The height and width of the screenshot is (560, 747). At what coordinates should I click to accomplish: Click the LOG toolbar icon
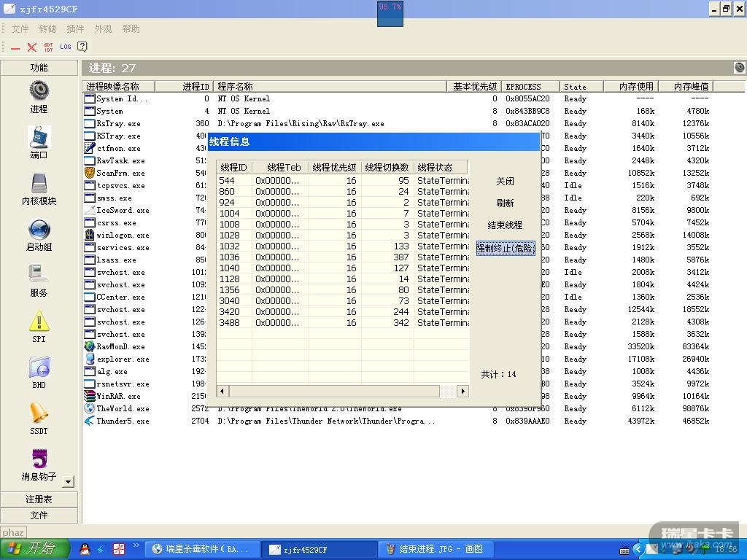point(66,47)
